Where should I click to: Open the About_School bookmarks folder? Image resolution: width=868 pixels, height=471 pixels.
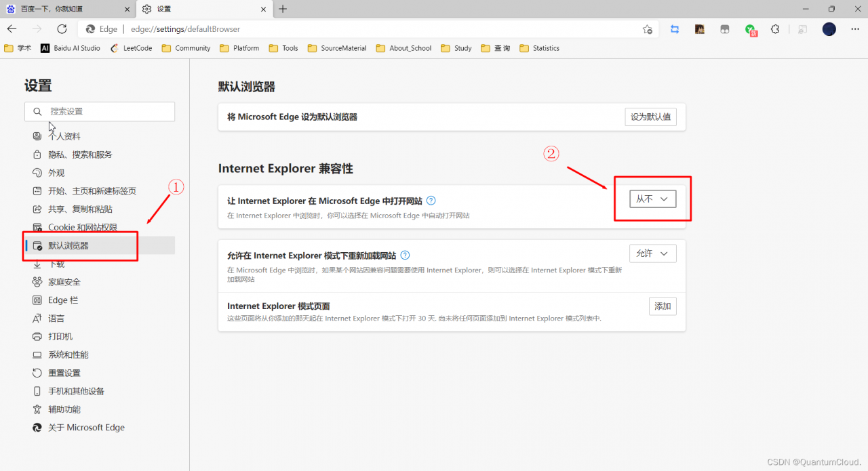tap(404, 48)
